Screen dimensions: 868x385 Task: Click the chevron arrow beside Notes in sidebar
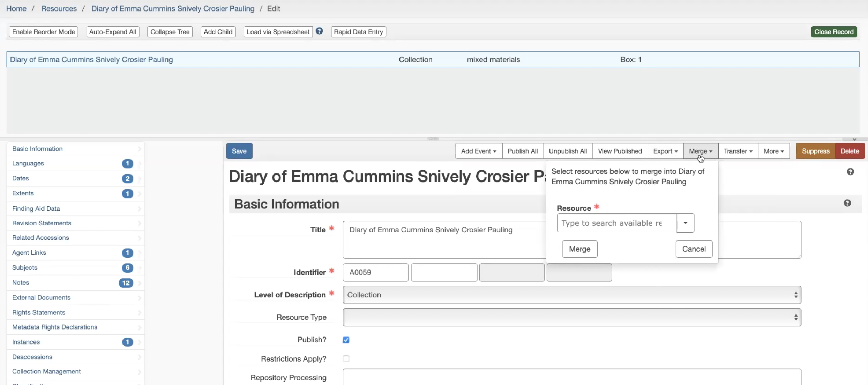(139, 283)
